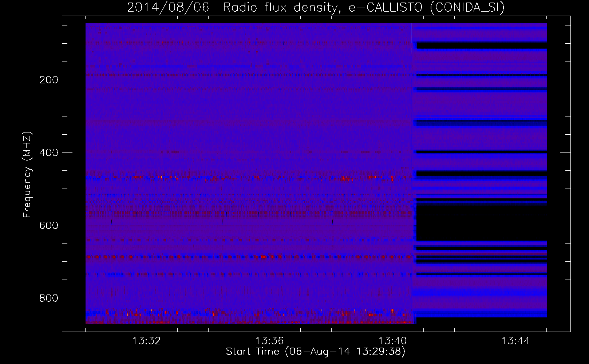Click the 13:36 time tick label
Viewport: 589px width, 364px height.
tap(269, 341)
